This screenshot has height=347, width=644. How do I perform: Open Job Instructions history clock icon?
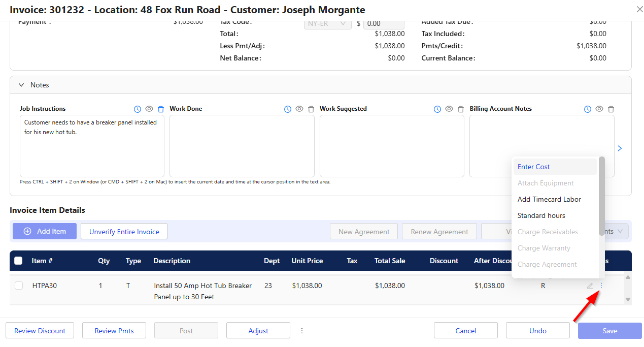tap(138, 109)
